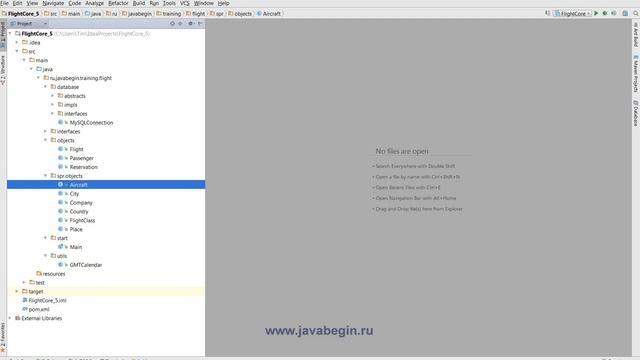Start the Debug bug icon in the toolbar
640x360 pixels.
click(x=605, y=13)
